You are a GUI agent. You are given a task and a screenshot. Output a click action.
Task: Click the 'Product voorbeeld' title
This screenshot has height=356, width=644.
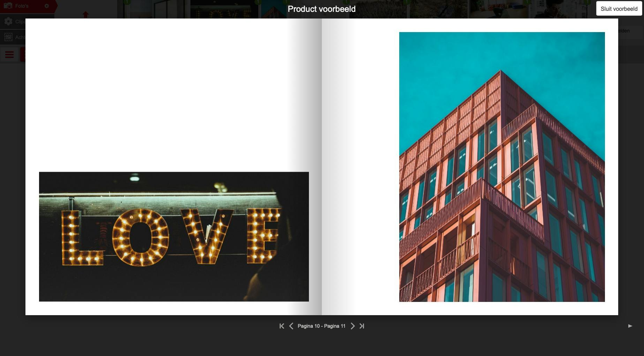[x=321, y=9]
